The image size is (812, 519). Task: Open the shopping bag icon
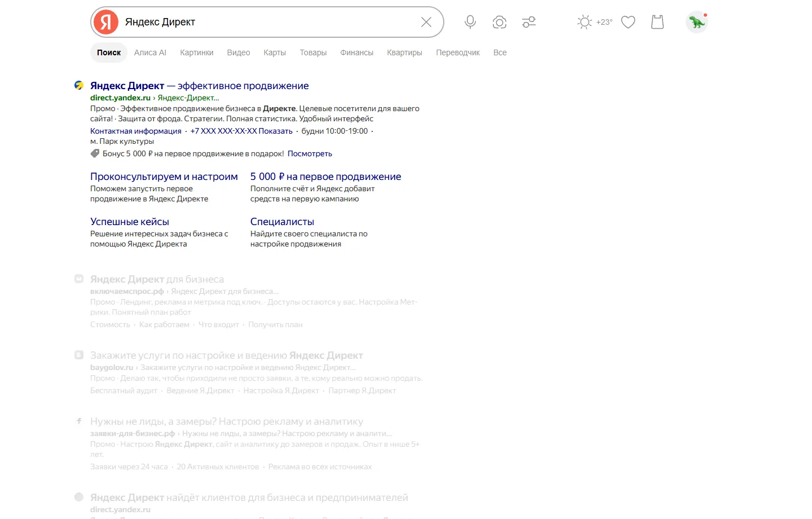(657, 22)
